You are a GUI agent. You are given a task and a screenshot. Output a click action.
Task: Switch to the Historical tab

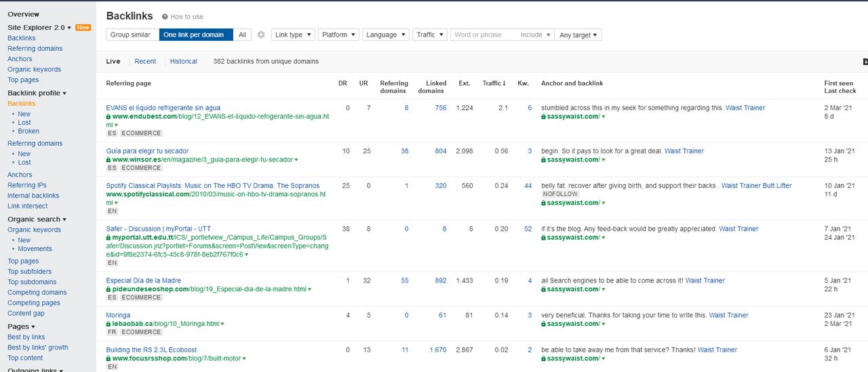(183, 61)
